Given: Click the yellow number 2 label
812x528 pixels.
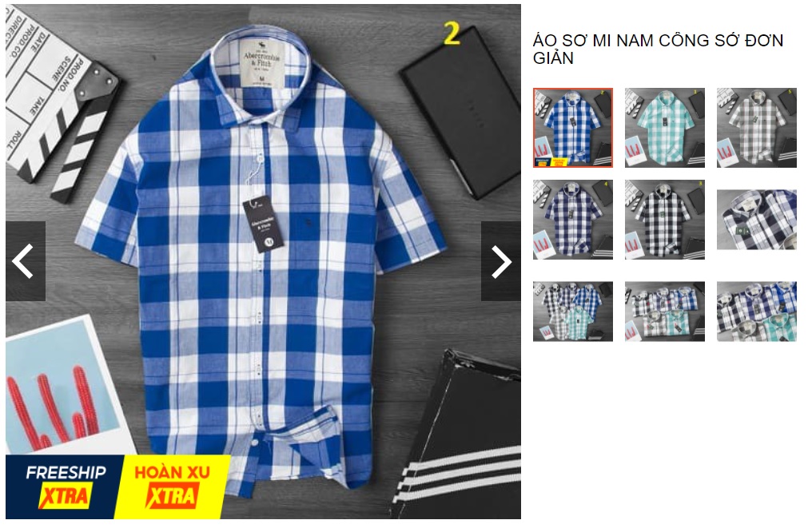Looking at the screenshot, I should click(x=452, y=34).
